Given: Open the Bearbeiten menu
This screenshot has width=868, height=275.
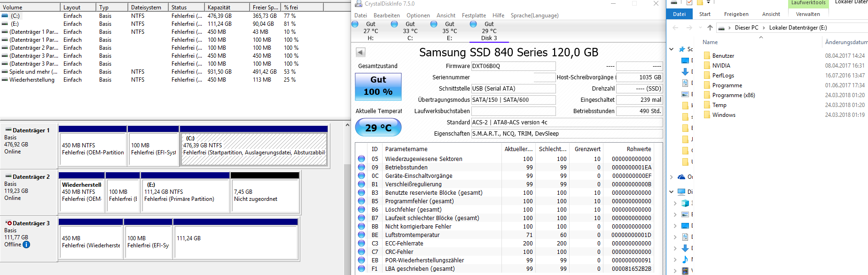Looking at the screenshot, I should (387, 15).
